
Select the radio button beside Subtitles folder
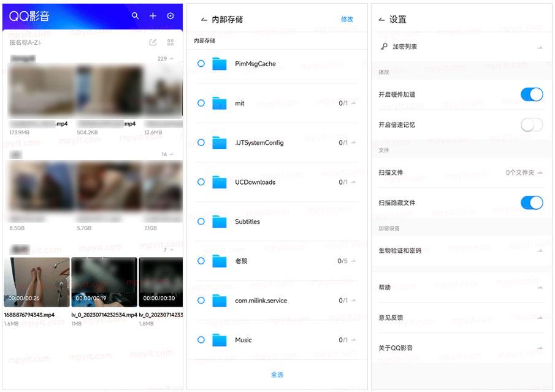click(201, 221)
